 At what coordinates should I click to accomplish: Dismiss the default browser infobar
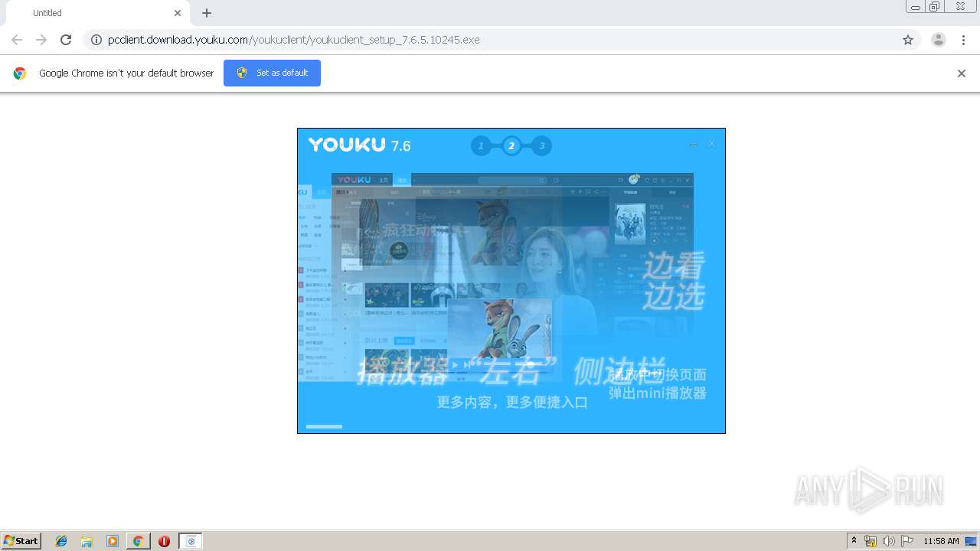[x=962, y=73]
